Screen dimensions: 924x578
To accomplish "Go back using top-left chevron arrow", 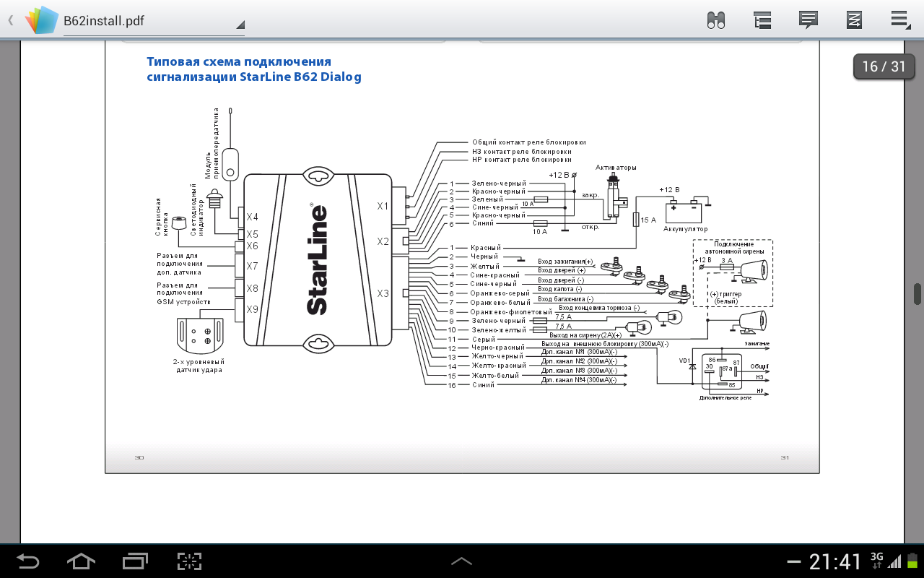I will [10, 20].
